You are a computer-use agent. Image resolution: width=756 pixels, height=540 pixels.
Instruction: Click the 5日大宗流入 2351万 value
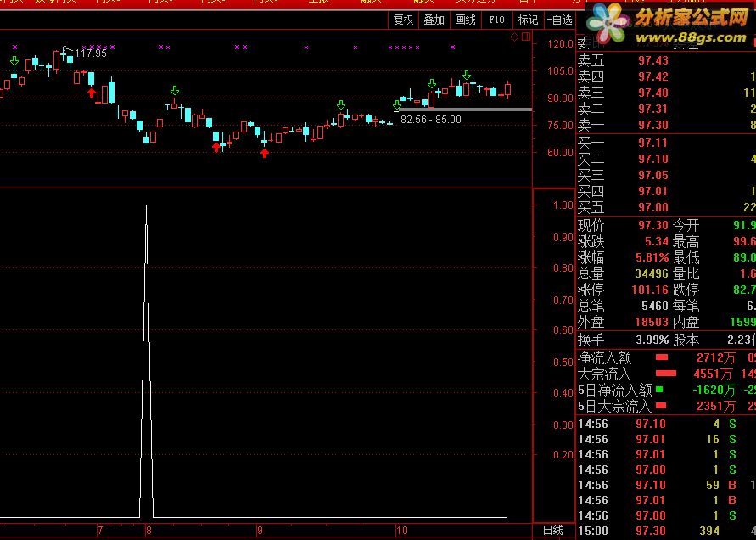click(x=716, y=407)
